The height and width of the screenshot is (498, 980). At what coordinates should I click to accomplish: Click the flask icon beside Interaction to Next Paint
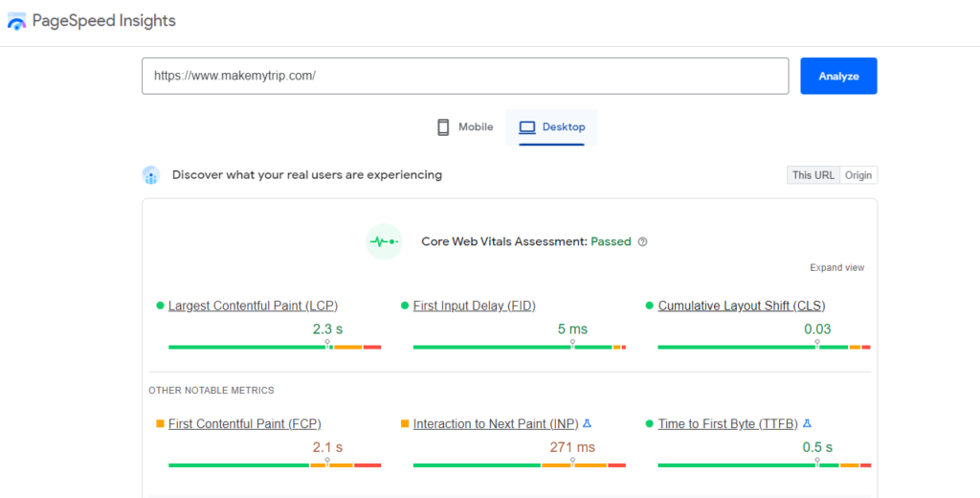point(587,423)
